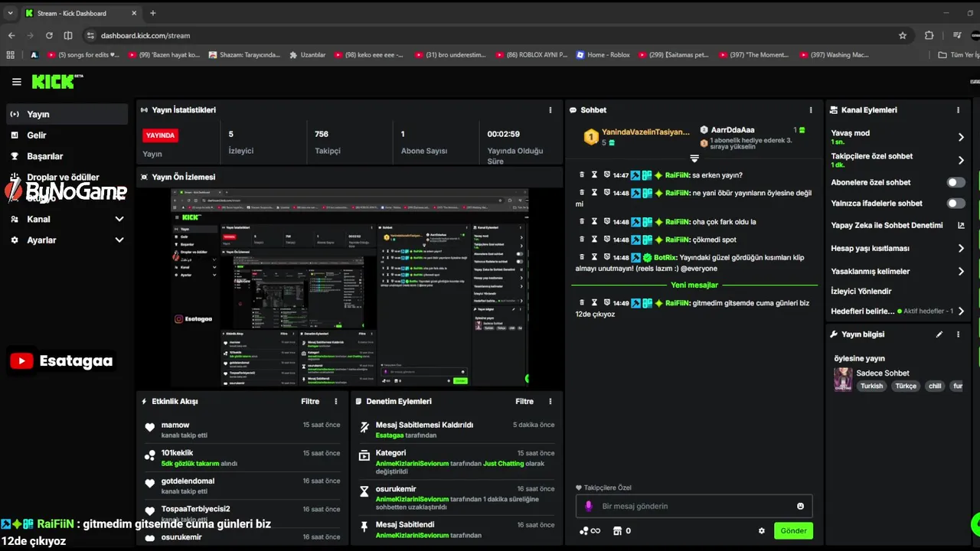Open Denetim Eylemleri three-dot menu
980x551 pixels.
tap(550, 401)
